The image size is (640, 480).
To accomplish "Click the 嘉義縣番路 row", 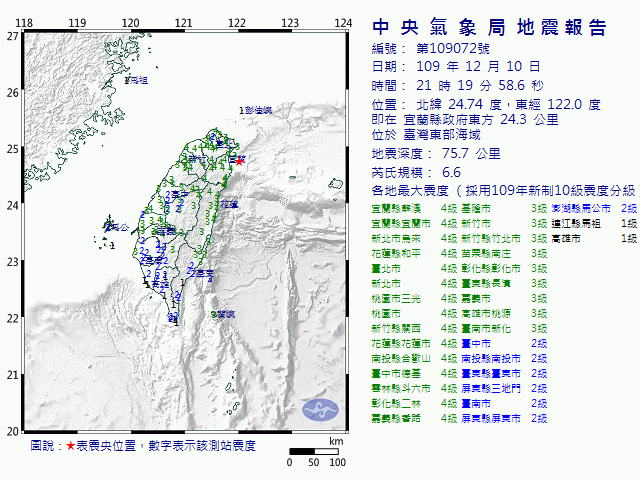I will tap(414, 418).
